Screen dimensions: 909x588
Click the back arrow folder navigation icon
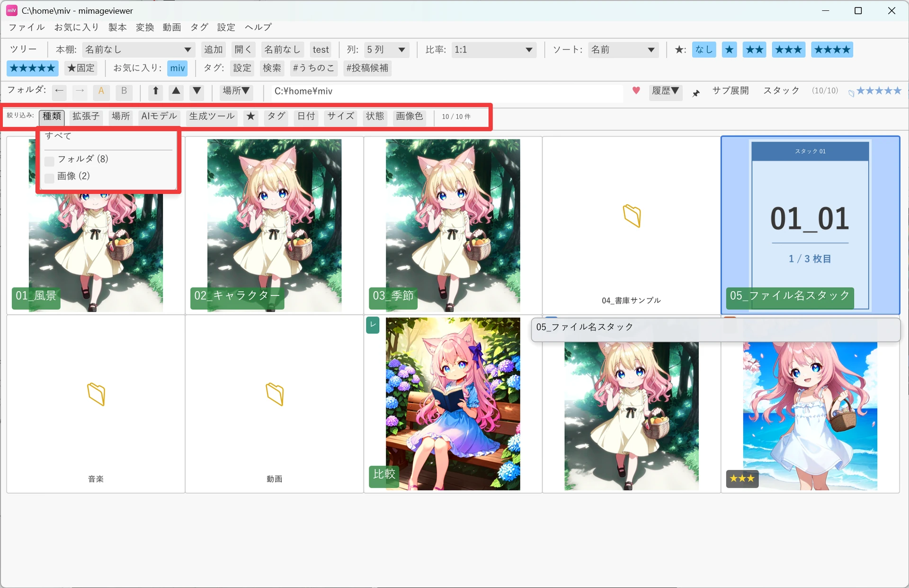(59, 91)
